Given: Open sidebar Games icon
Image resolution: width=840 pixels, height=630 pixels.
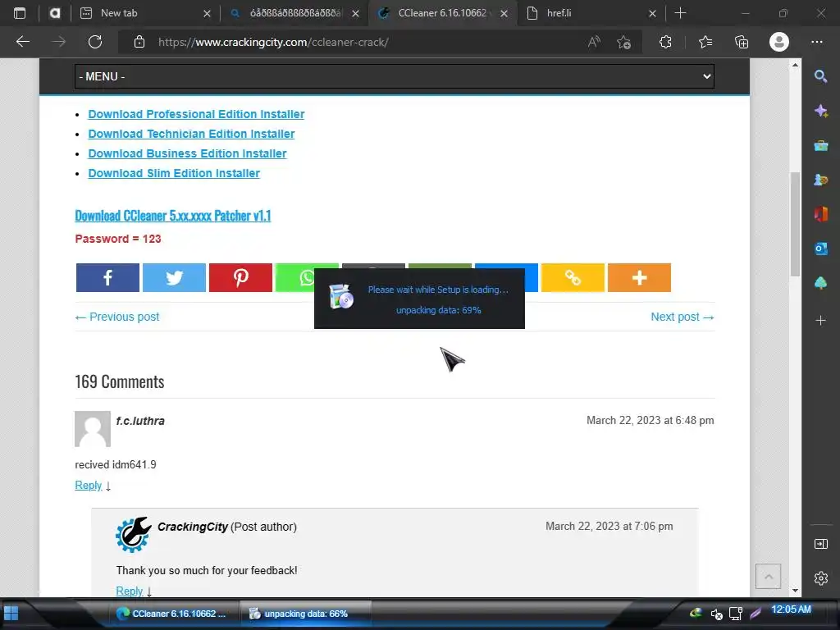Looking at the screenshot, I should 820,180.
